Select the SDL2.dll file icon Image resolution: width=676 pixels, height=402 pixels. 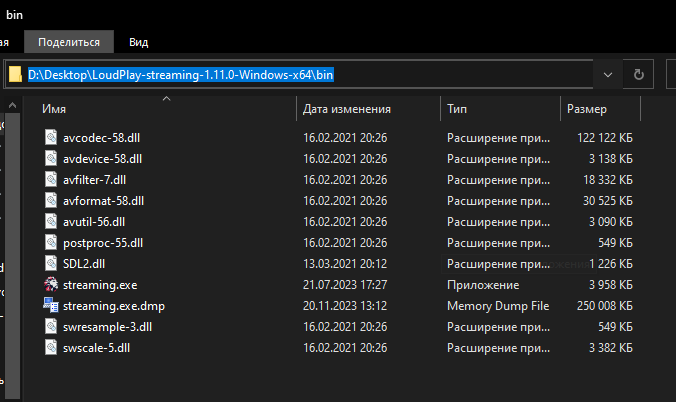[x=51, y=263]
